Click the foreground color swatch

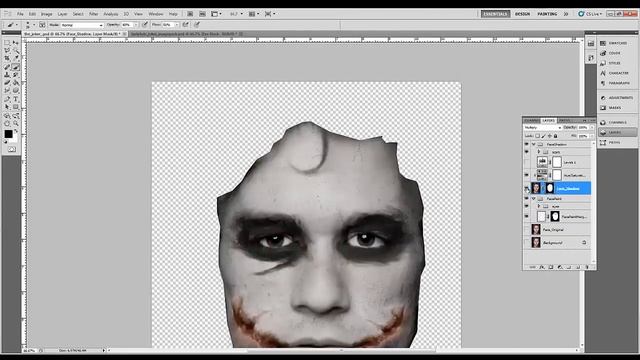(x=8, y=134)
